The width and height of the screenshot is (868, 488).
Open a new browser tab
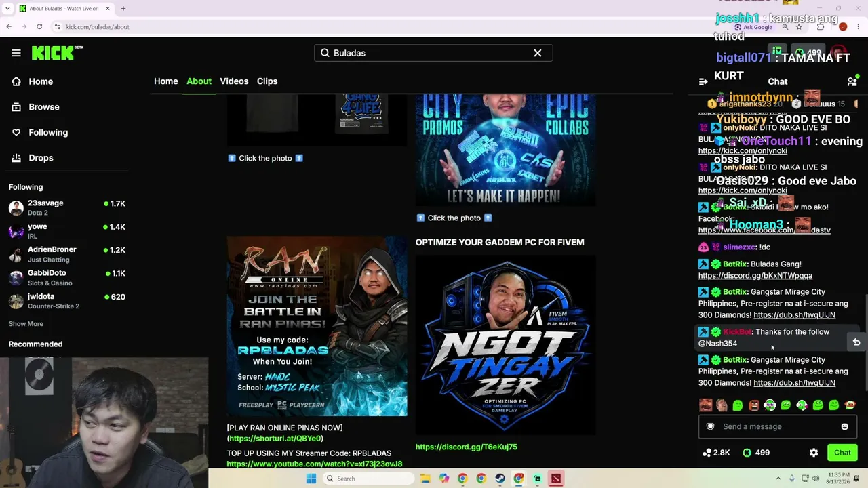(x=123, y=9)
